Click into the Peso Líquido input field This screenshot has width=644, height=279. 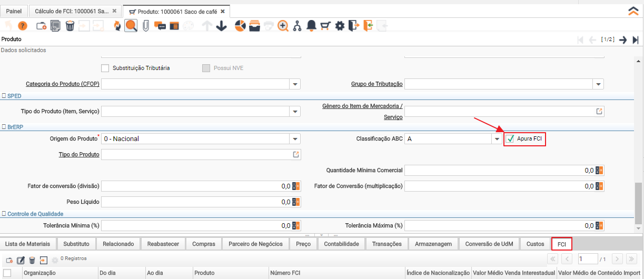coord(195,202)
